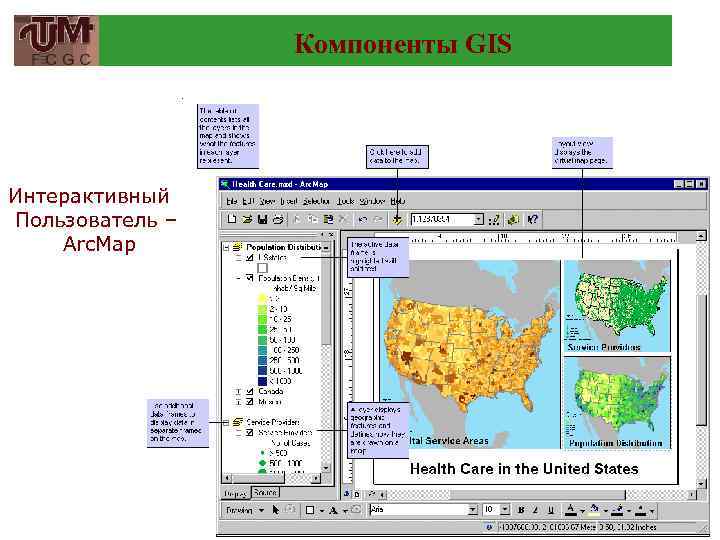
Task: Switch to layout view page button
Action: point(357,495)
